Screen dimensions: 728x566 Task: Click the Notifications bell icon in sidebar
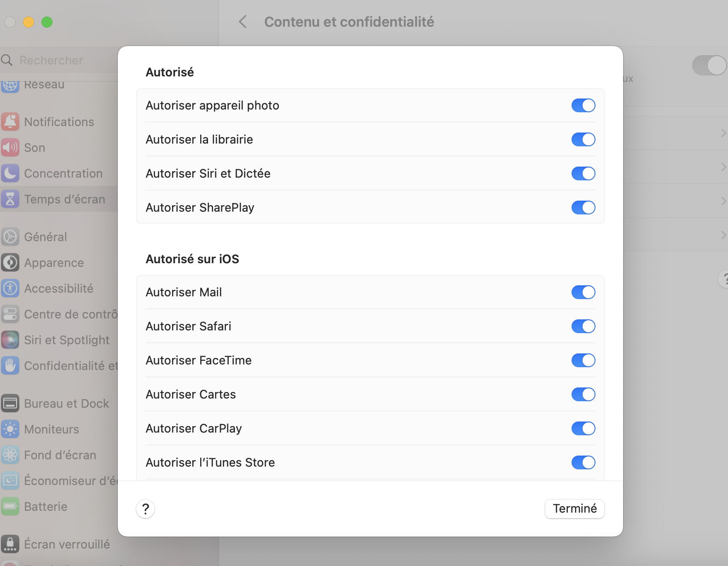click(x=10, y=121)
